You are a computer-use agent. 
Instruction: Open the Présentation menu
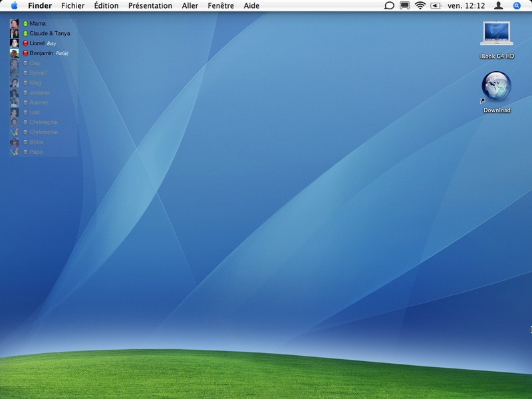(x=150, y=5)
